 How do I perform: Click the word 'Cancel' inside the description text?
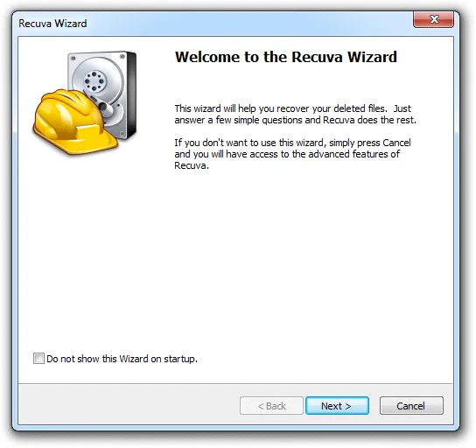(396, 143)
